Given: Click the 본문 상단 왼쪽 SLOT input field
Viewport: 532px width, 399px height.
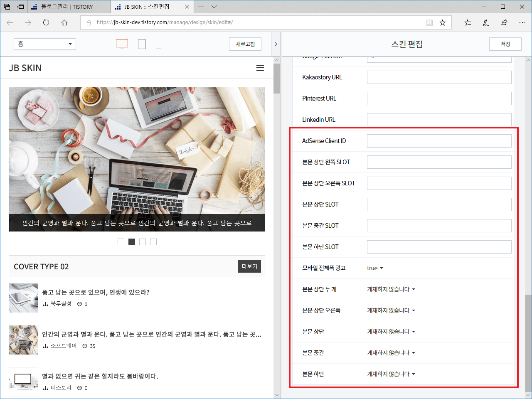Looking at the screenshot, I should (x=439, y=162).
